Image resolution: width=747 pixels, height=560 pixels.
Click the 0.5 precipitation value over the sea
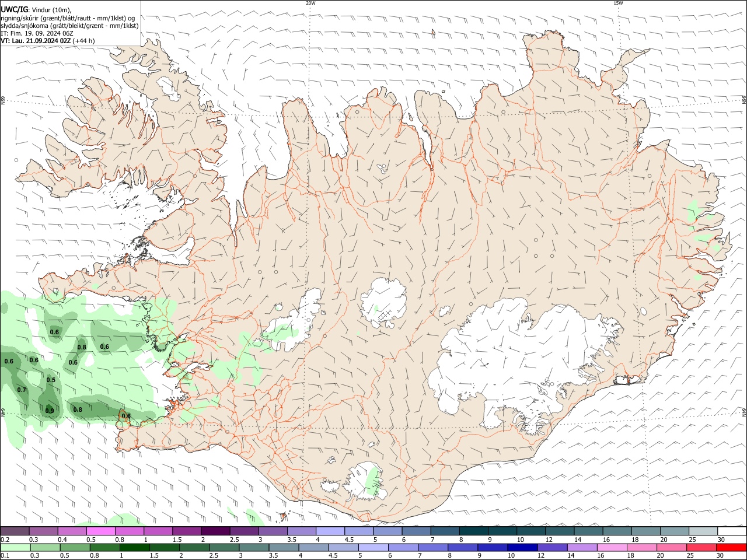(x=51, y=380)
